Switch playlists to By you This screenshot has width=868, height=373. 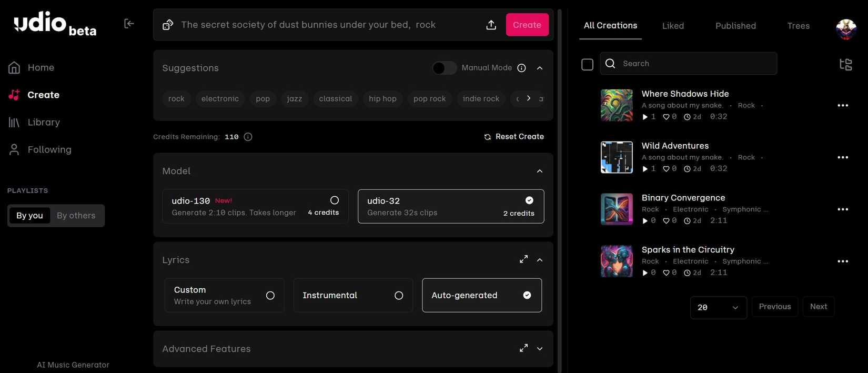pos(29,216)
